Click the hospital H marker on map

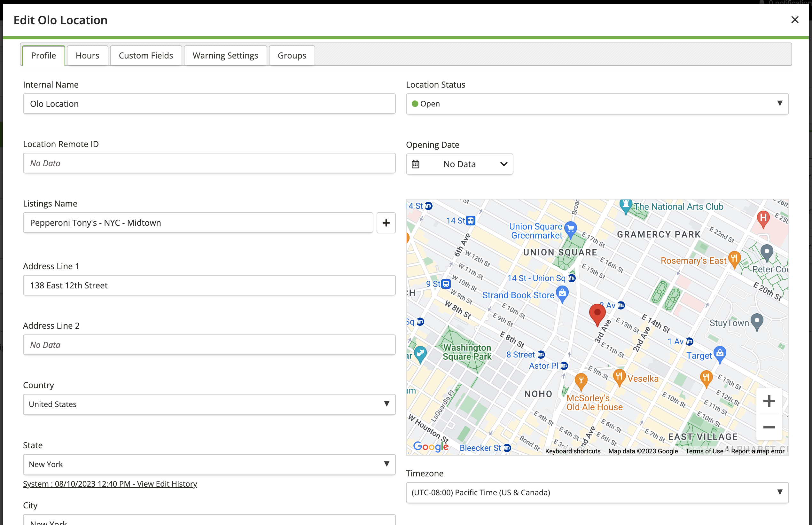(763, 219)
